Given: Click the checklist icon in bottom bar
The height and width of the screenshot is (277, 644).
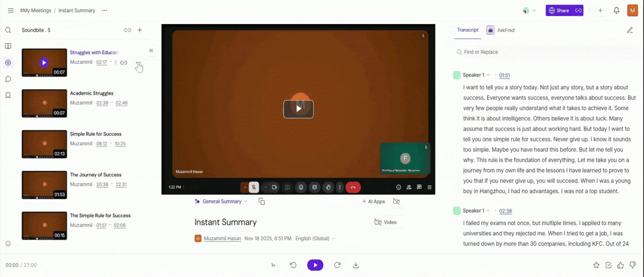Looking at the screenshot, I should click(608, 265).
